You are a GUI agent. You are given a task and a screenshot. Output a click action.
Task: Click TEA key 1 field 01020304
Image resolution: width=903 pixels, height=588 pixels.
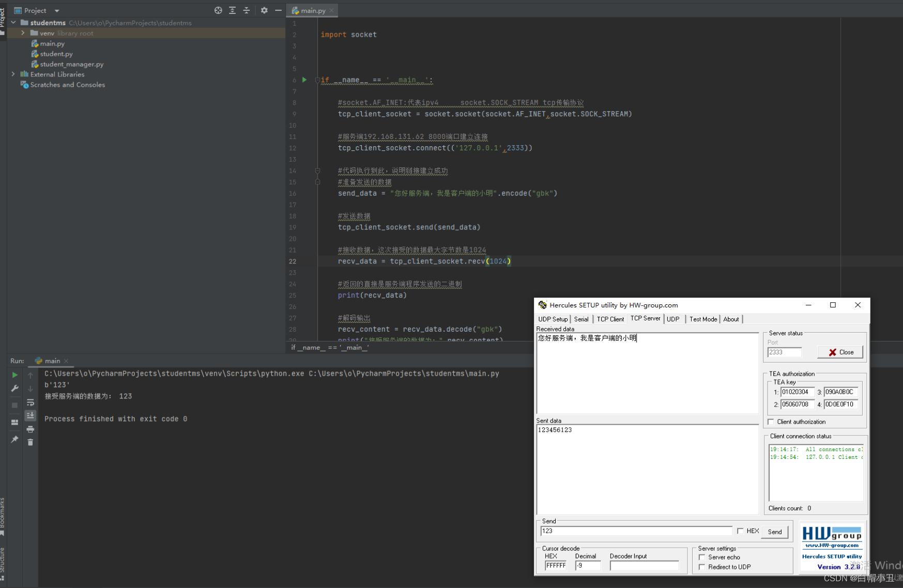click(x=798, y=392)
